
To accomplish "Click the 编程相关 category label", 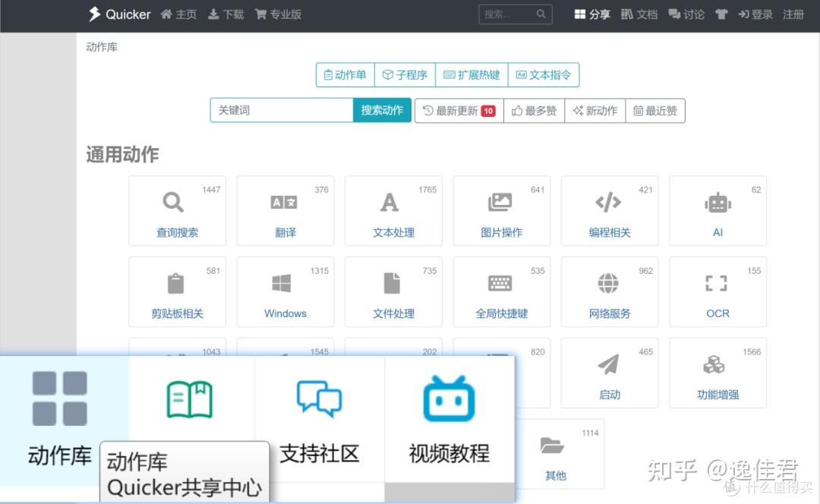I will click(x=610, y=233).
